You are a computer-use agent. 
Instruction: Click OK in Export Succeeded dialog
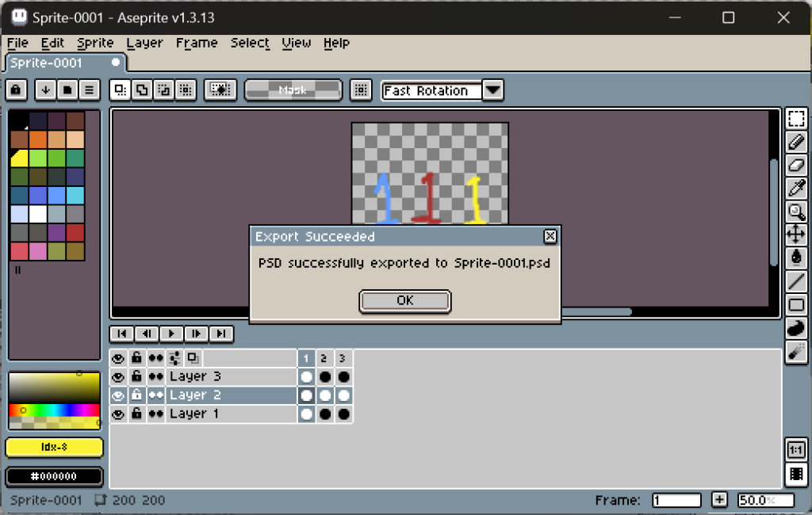pyautogui.click(x=405, y=301)
